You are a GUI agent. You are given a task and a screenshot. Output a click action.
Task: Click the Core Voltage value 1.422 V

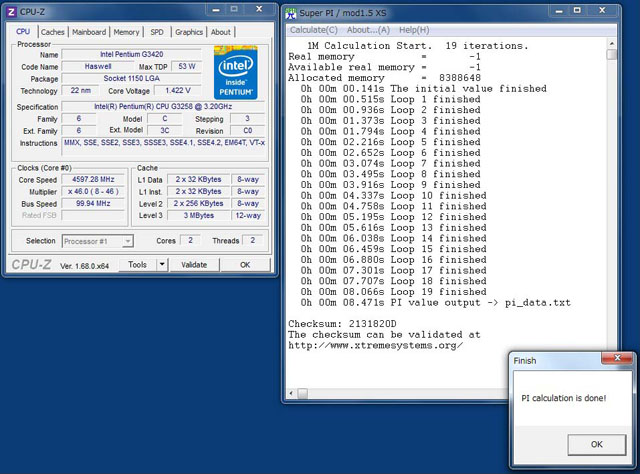178,90
